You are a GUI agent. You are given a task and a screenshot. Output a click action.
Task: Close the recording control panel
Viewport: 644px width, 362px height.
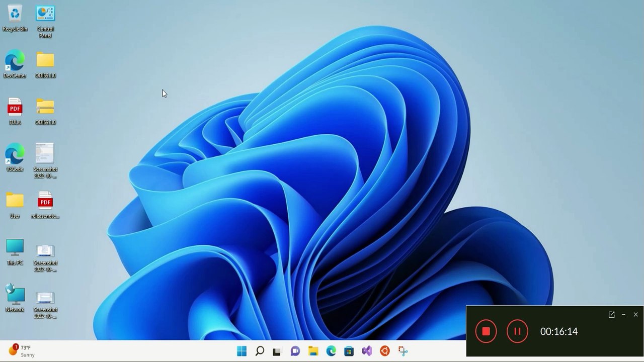coord(636,315)
